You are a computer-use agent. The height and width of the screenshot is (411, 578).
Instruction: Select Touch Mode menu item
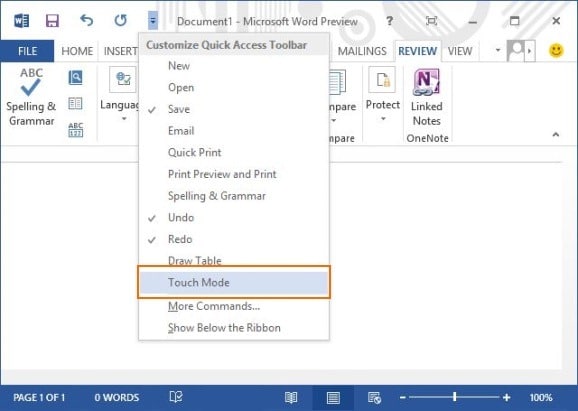[x=234, y=282]
